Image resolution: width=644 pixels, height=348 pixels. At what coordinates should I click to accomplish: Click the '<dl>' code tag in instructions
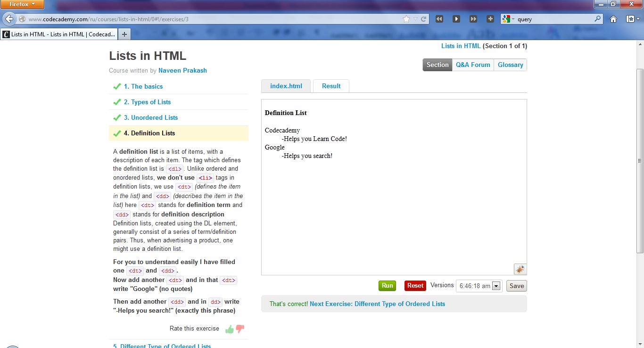tap(174, 169)
